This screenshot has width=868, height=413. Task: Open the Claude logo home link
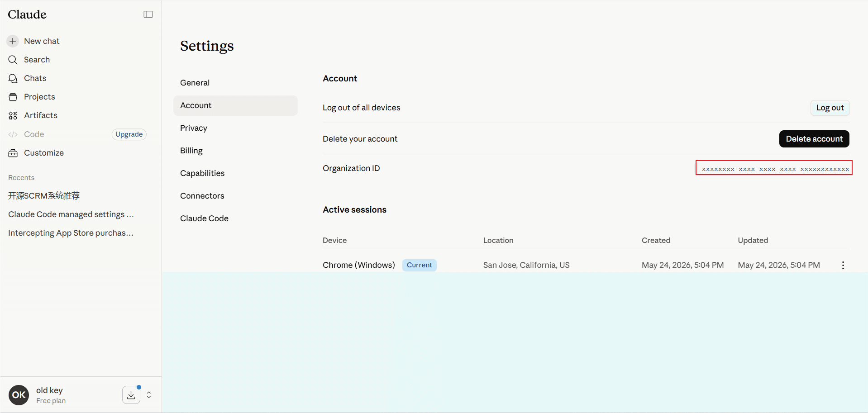(27, 14)
